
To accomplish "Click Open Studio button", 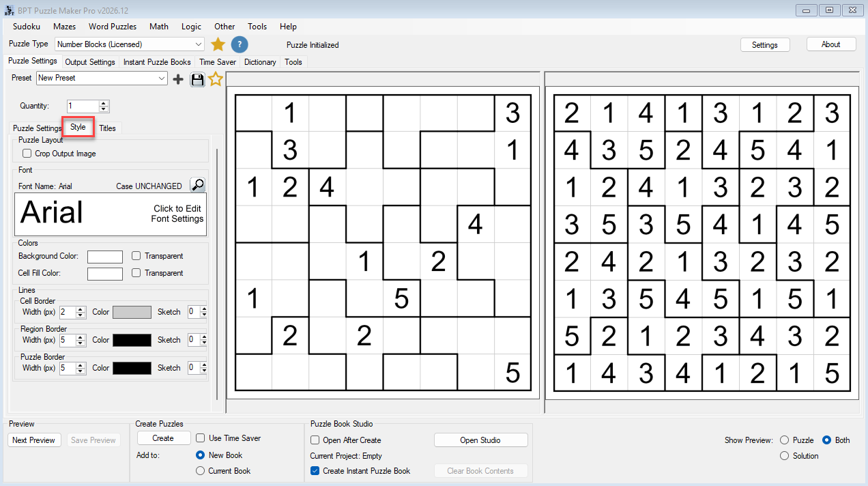I will [480, 440].
